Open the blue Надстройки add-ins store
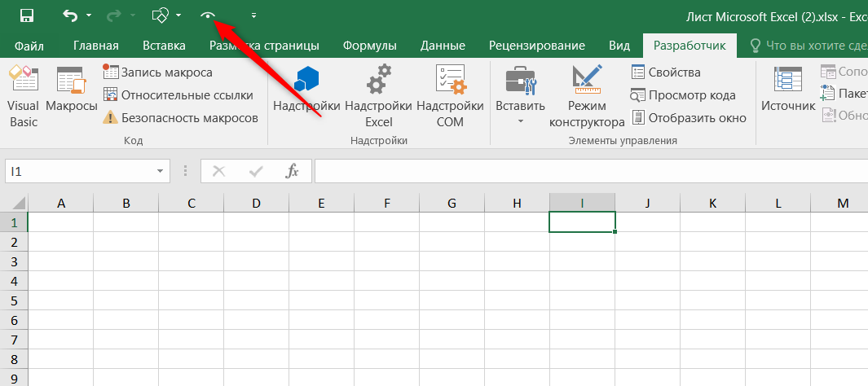This screenshot has width=868, height=386. pos(306,89)
